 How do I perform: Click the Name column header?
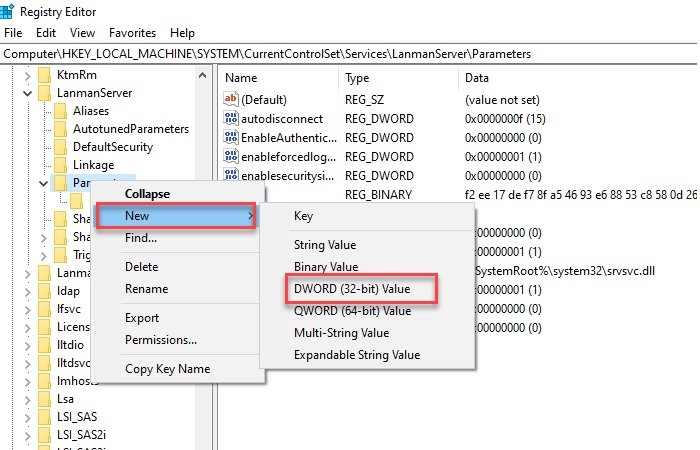(x=242, y=77)
